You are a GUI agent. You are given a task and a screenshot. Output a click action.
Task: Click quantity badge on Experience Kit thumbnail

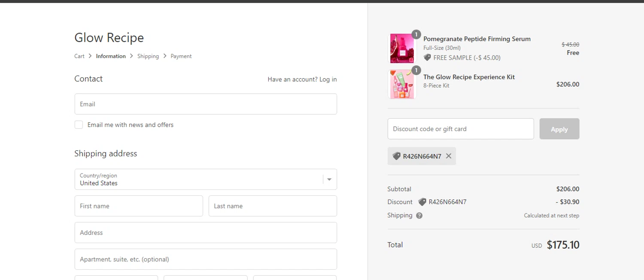pos(416,70)
